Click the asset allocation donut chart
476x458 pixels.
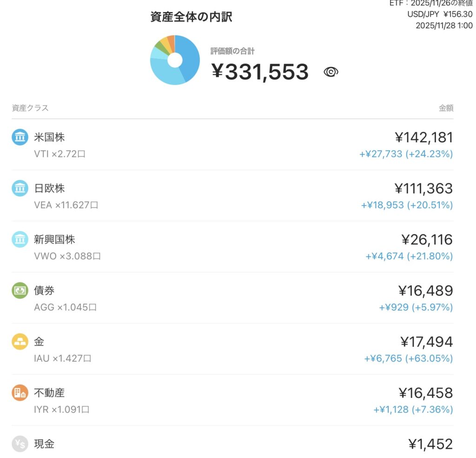175,60
